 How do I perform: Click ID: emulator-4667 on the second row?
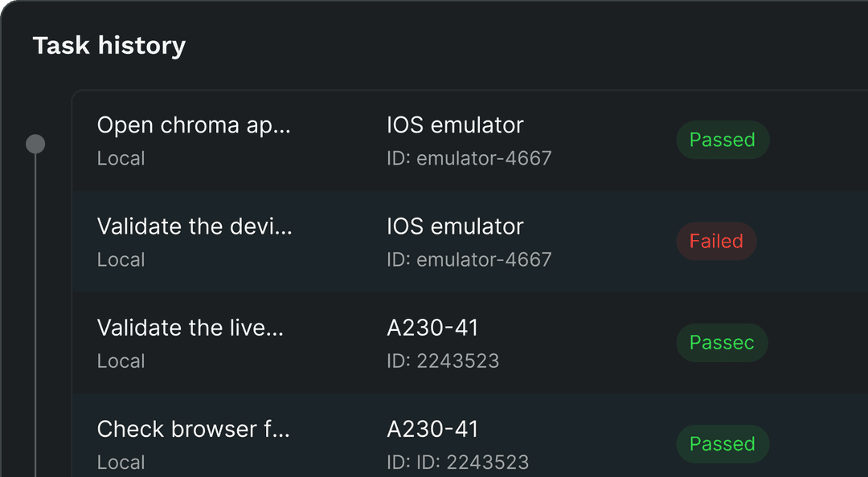tap(469, 259)
